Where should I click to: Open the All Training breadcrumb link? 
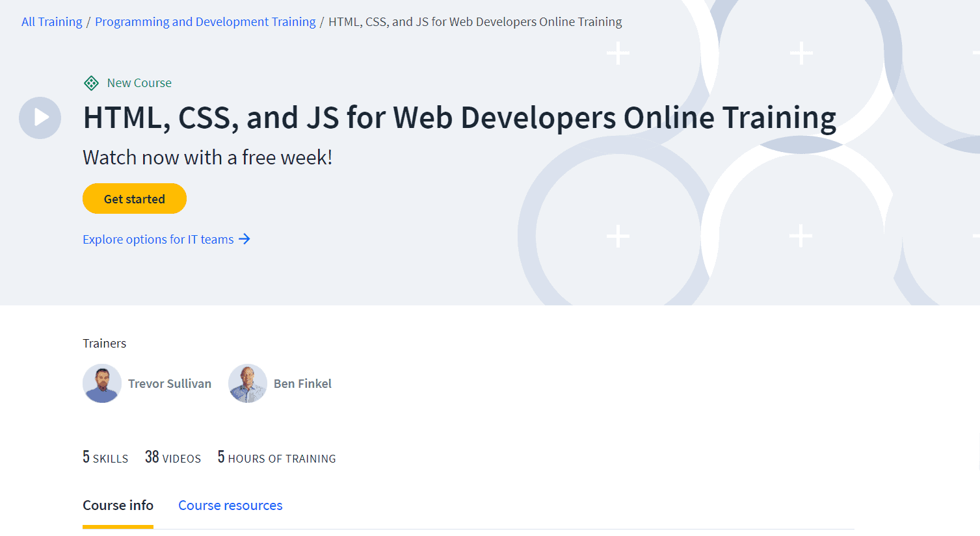[x=51, y=21]
